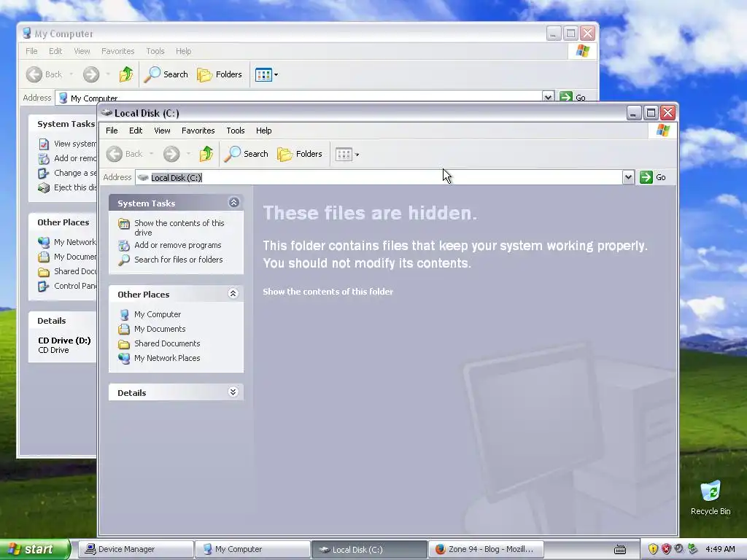Switch to Device Manager taskbar button

click(x=135, y=549)
